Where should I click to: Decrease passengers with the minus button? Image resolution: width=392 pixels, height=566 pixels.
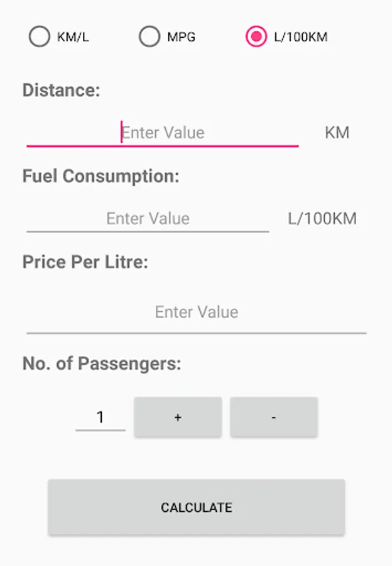pyautogui.click(x=274, y=417)
